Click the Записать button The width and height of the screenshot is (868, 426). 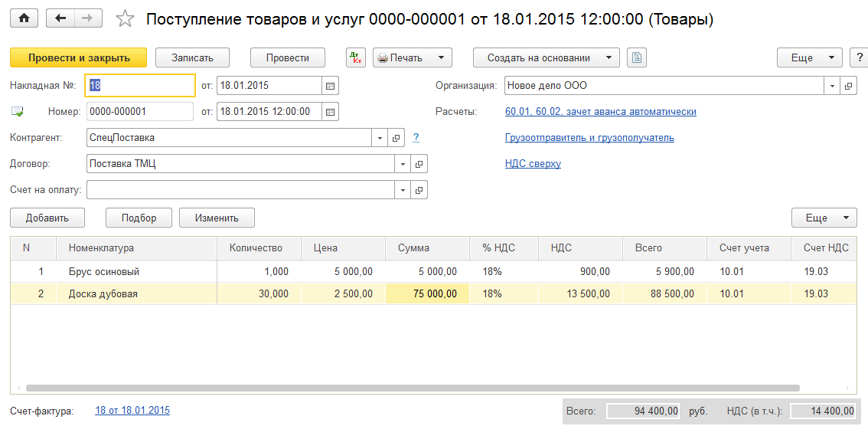click(192, 57)
